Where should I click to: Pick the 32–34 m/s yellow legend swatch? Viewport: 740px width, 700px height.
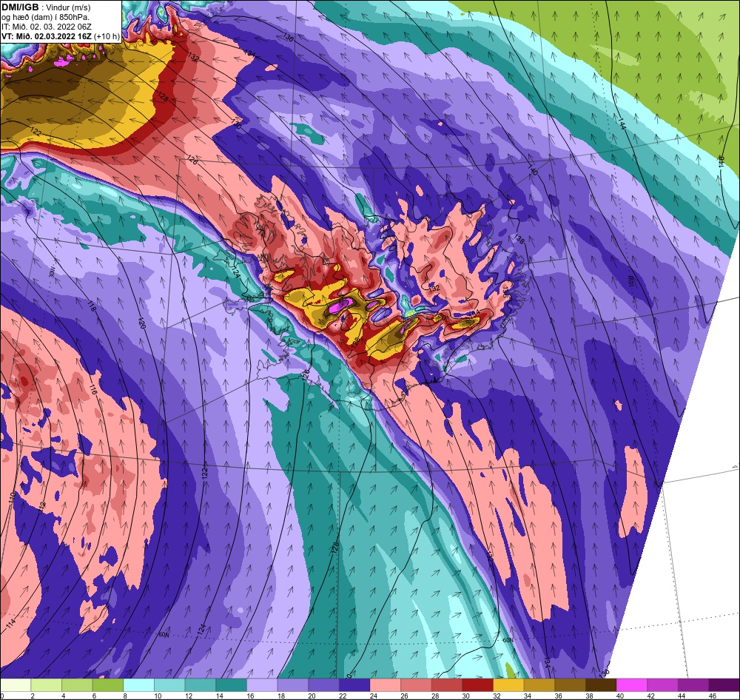508,685
